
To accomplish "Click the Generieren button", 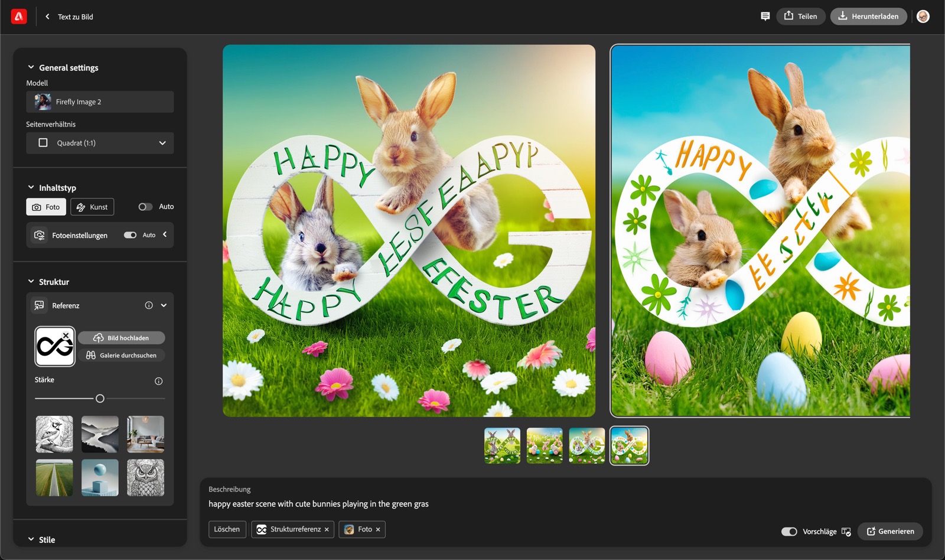I will click(890, 532).
